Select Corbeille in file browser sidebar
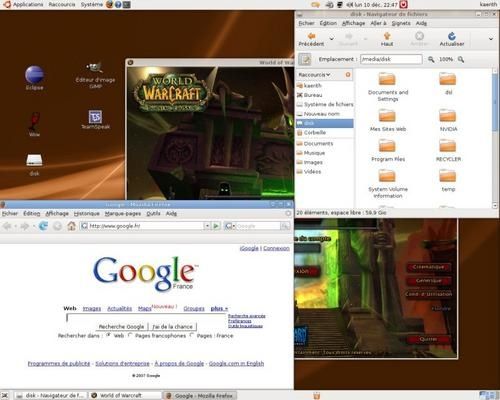Screen dimensions: 500x400 click(324, 133)
